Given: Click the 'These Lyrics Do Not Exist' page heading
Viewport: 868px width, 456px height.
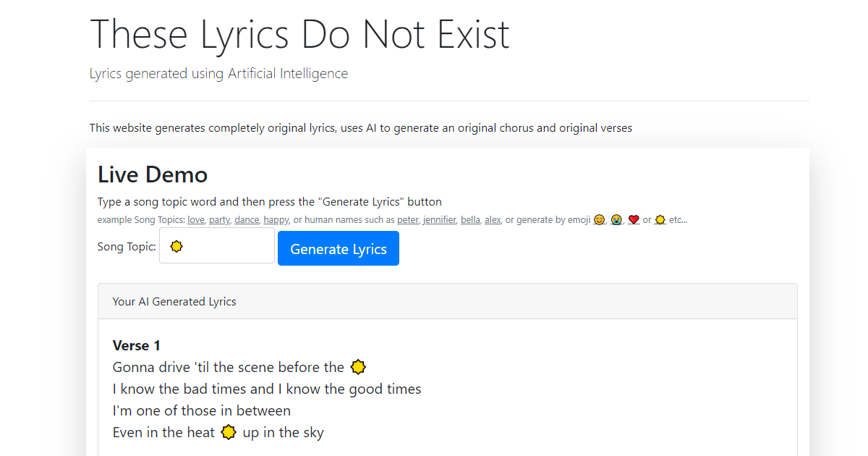Looking at the screenshot, I should coord(299,34).
